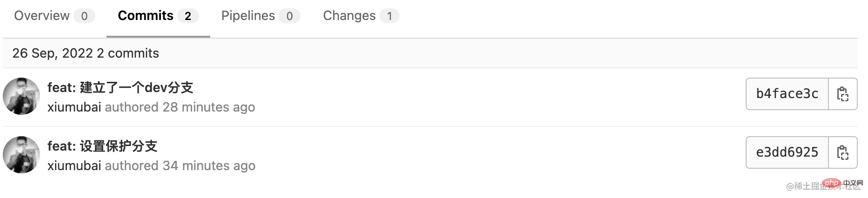Open the Overview tab

point(54,16)
